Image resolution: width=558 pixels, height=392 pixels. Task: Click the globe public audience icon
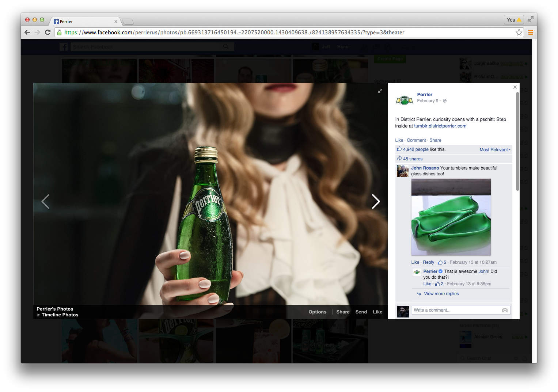coord(445,101)
